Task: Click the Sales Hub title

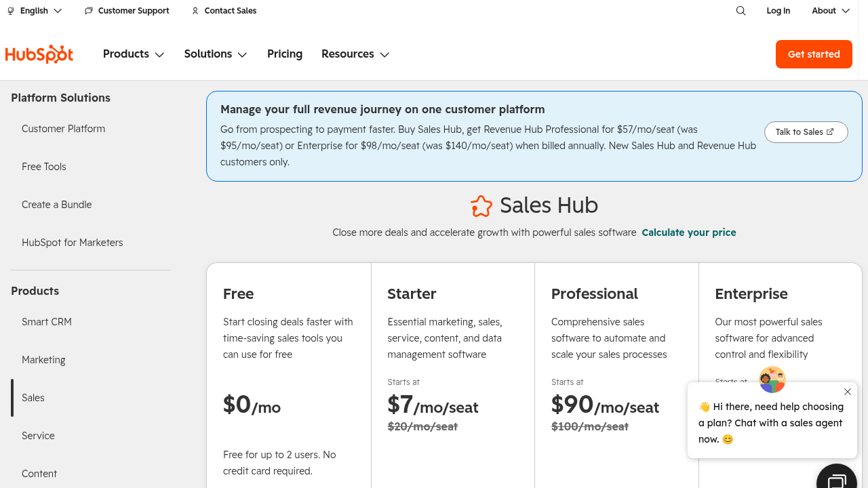Action: click(x=549, y=205)
